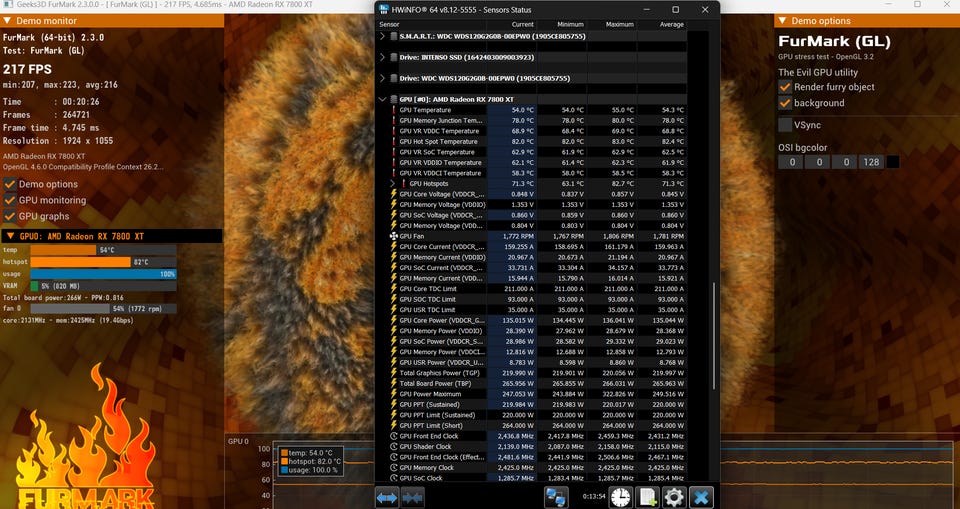Collapse the GPU [#0]: AMD Radeon RX 7800 XT group
This screenshot has width=960, height=509.
point(383,99)
